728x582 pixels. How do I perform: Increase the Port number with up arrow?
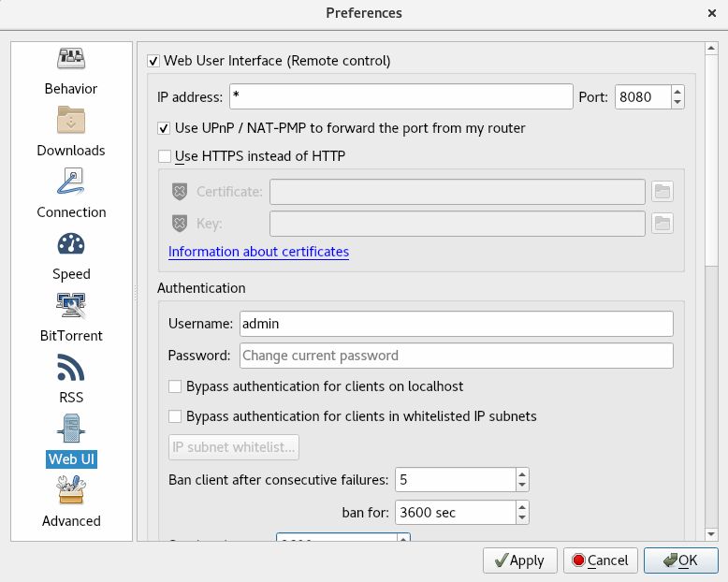click(x=677, y=92)
